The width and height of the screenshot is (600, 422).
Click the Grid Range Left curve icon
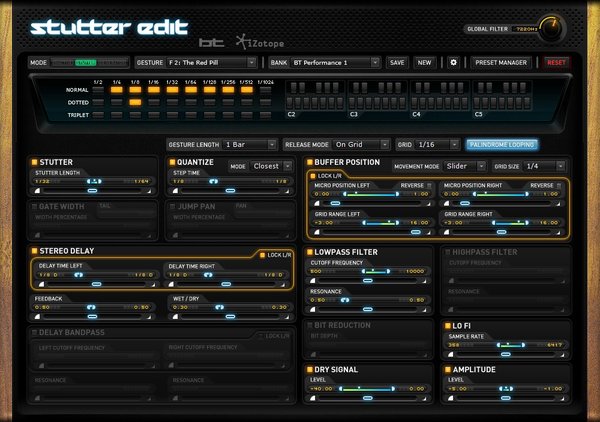point(317,232)
